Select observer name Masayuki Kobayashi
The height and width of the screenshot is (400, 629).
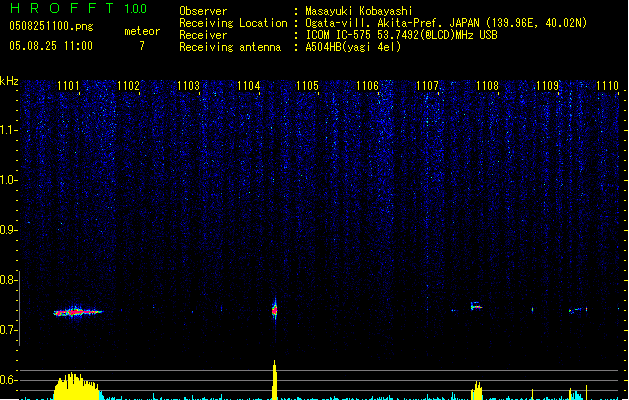point(359,11)
